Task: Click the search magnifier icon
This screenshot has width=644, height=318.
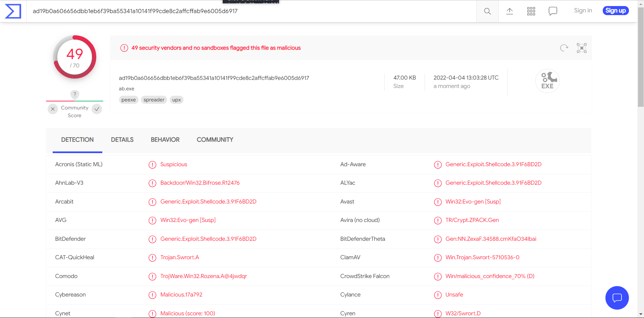Action: point(487,11)
